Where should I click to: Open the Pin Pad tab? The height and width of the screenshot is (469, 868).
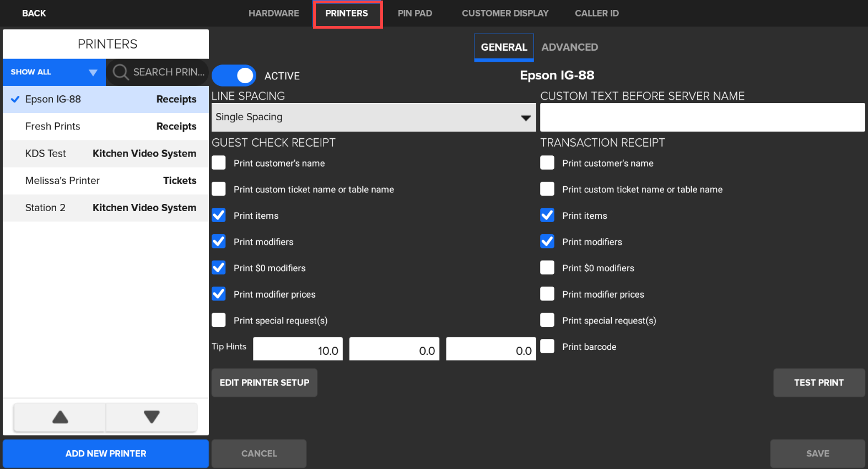[x=414, y=13]
